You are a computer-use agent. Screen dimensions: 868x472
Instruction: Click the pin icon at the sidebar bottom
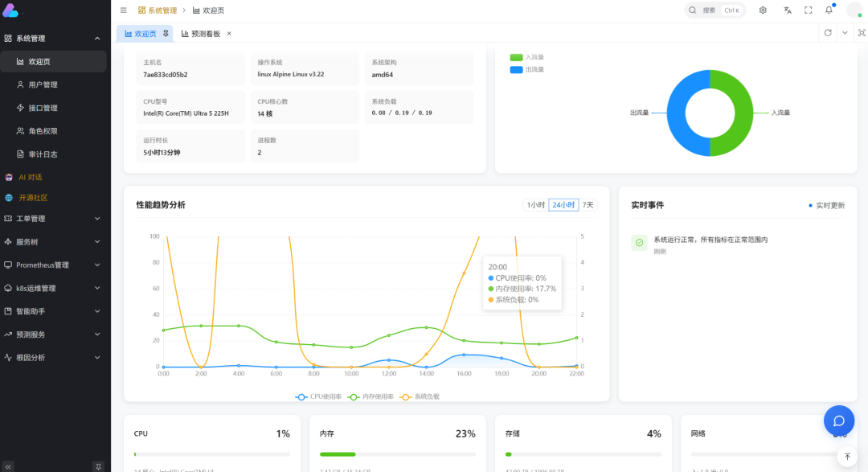click(x=98, y=466)
